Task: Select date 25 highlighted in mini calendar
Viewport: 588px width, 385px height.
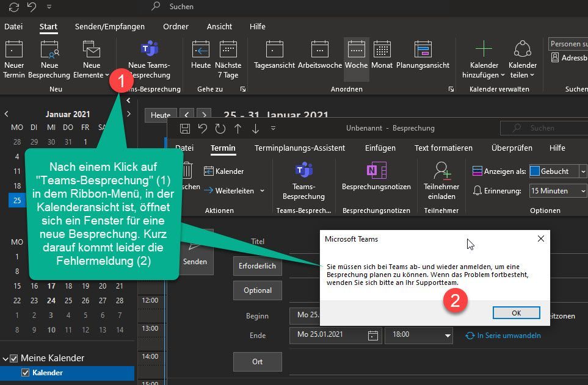Action: 17,200
